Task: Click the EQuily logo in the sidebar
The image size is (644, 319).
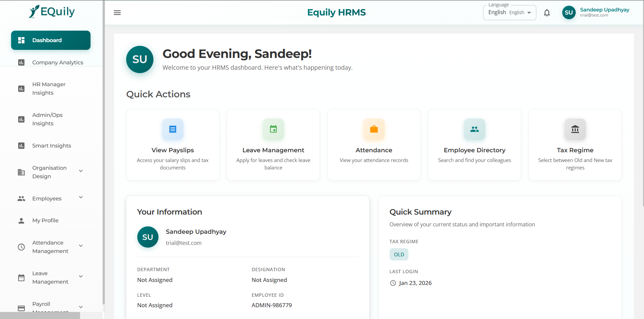Action: pyautogui.click(x=51, y=11)
